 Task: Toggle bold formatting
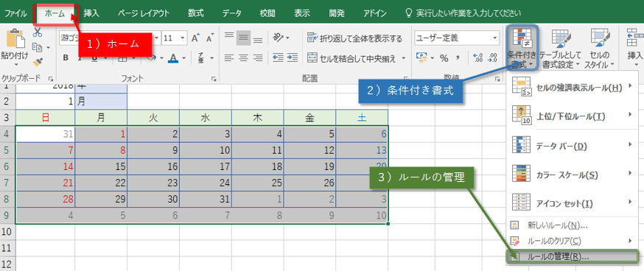pos(66,58)
